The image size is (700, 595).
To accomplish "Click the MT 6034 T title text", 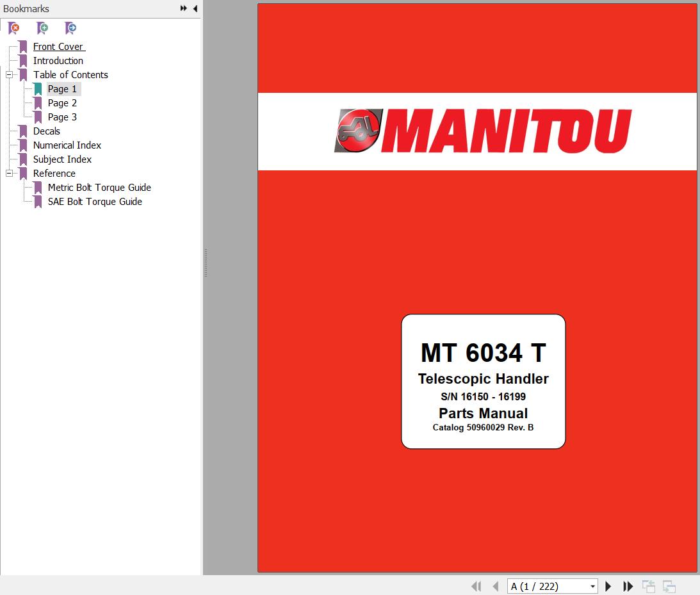I will tap(484, 353).
